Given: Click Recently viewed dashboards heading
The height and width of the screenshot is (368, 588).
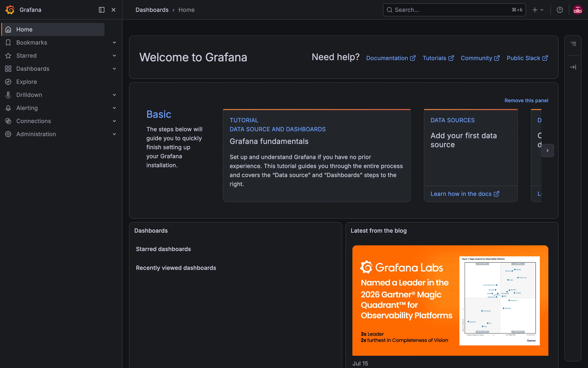Looking at the screenshot, I should (176, 268).
